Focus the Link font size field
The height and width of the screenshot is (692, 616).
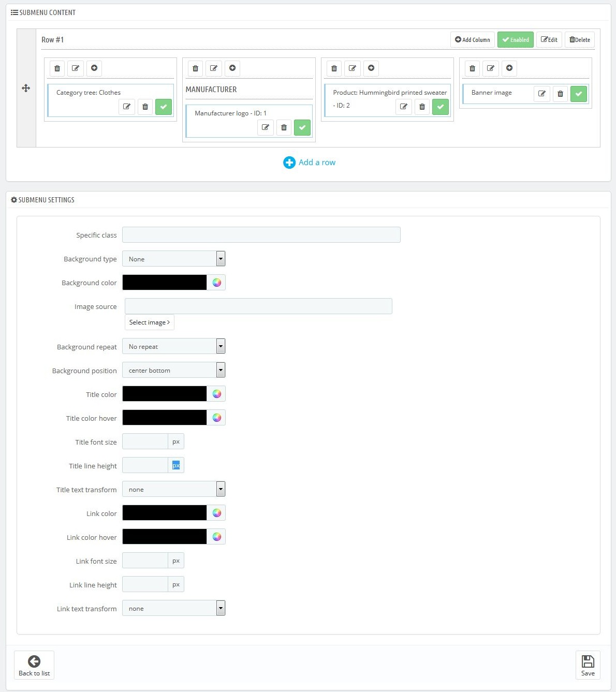coord(145,561)
